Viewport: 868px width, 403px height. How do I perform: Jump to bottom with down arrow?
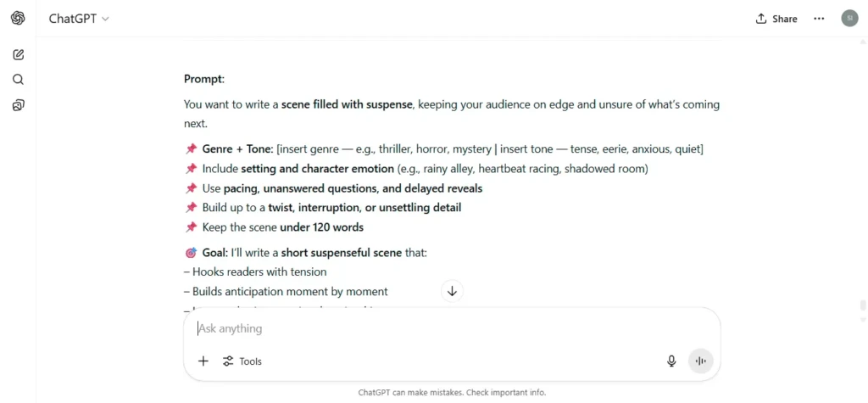point(453,291)
